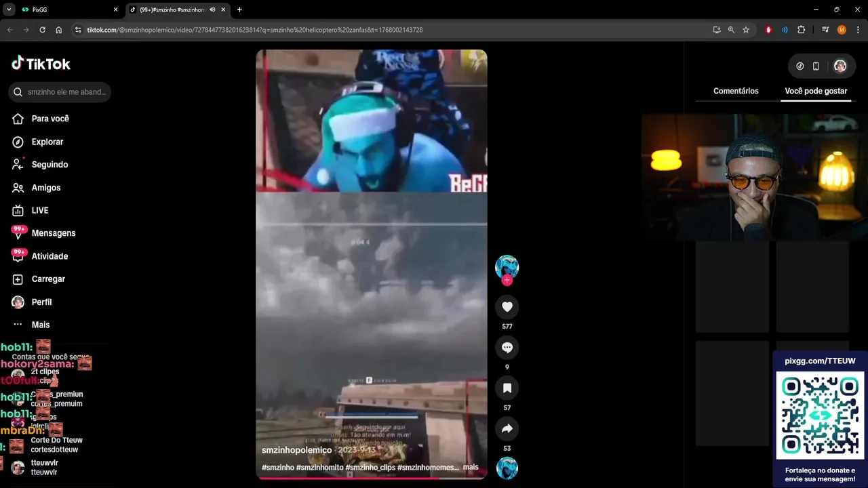
Task: Switch to Você pode gostar tab
Action: click(816, 91)
